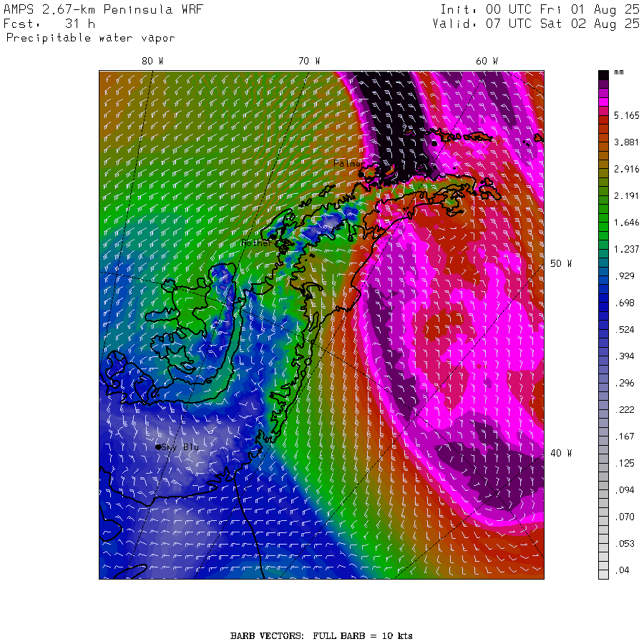Screen dimensions: 644x644
Task: Click the 'AMPS 2.67-km Peninsula WRF' title text
Action: pyautogui.click(x=103, y=9)
